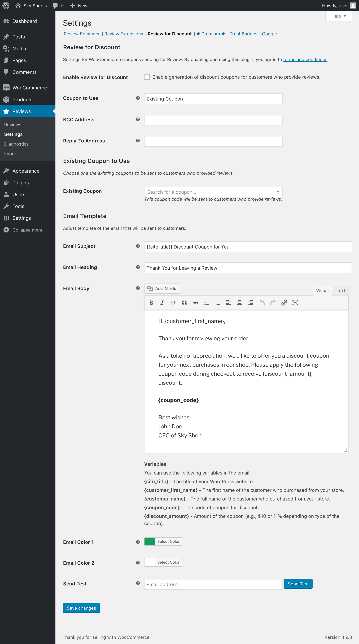Click the Send Test email address field
The image size is (359, 644).
tap(213, 584)
